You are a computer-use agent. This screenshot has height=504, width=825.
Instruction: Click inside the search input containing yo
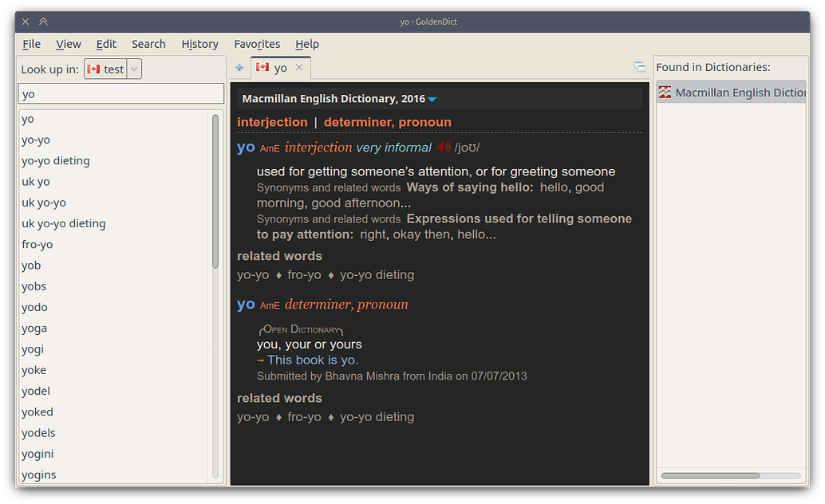pos(120,93)
